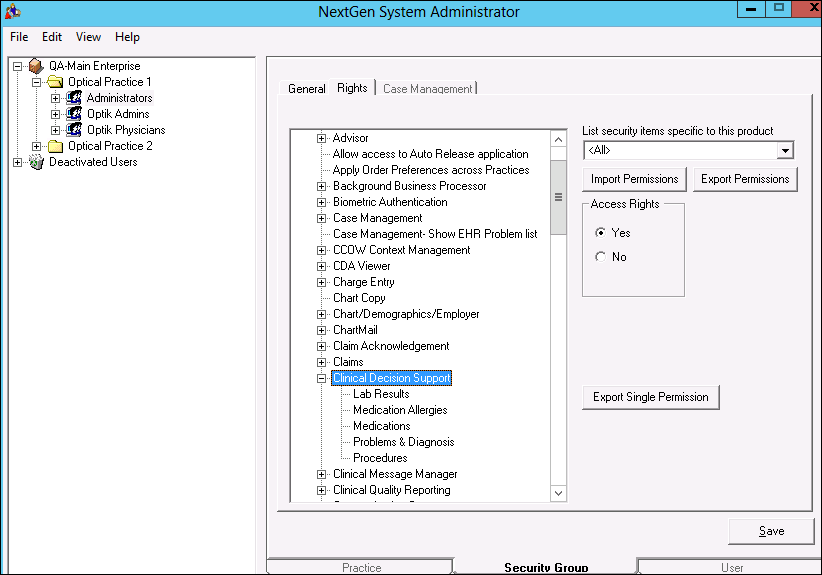Select the Clinical Decision Support item
This screenshot has height=575, width=822.
tap(392, 378)
